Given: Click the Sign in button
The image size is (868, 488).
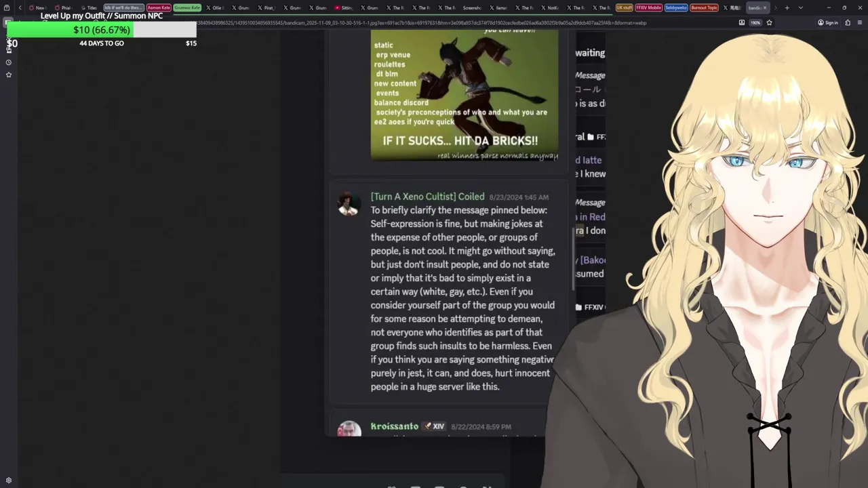Looking at the screenshot, I should [828, 22].
